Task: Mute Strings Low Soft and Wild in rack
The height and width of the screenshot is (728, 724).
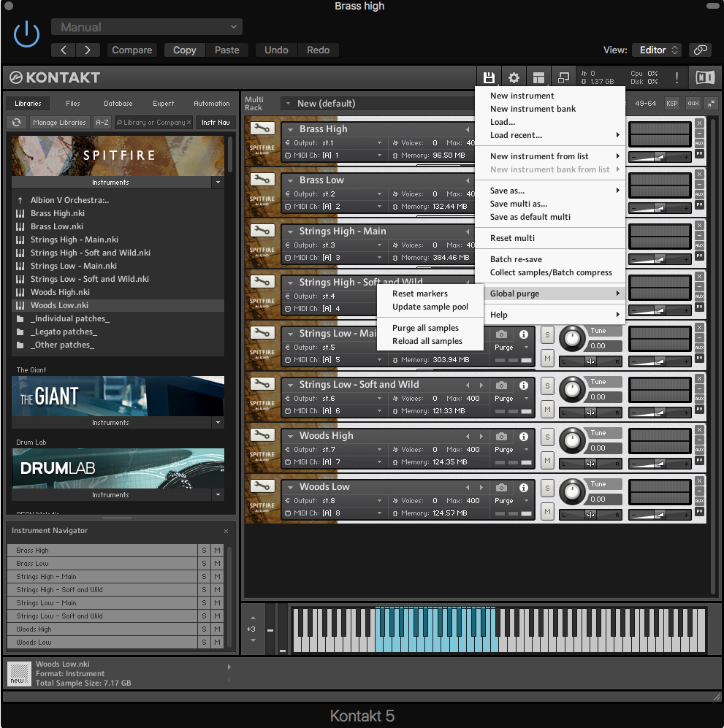Action: point(547,409)
